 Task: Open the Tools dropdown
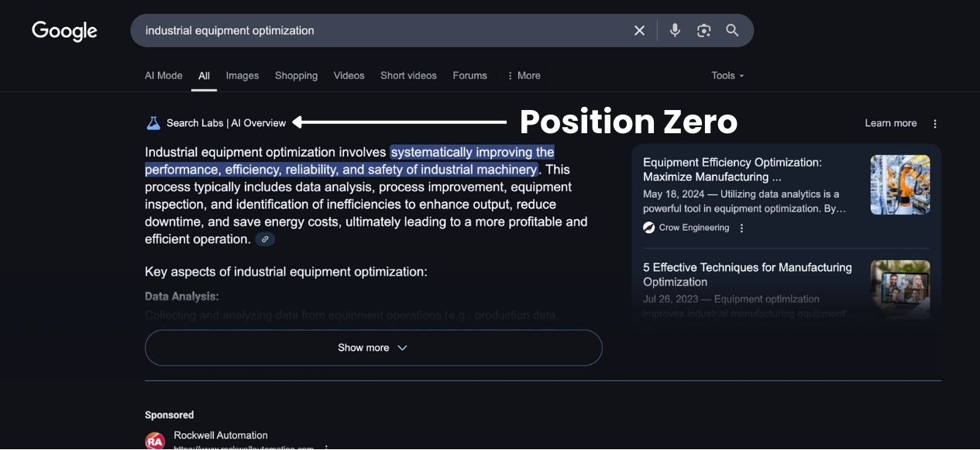pos(727,75)
